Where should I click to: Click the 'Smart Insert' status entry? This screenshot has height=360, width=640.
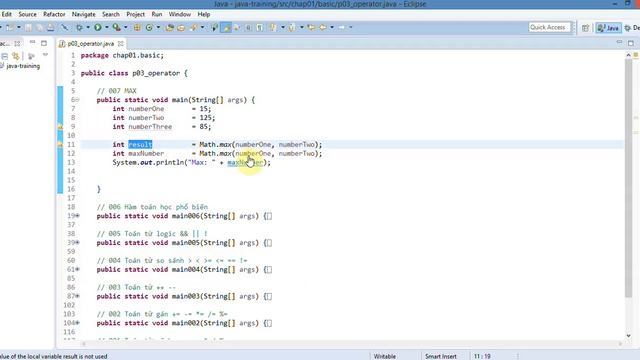click(x=440, y=356)
